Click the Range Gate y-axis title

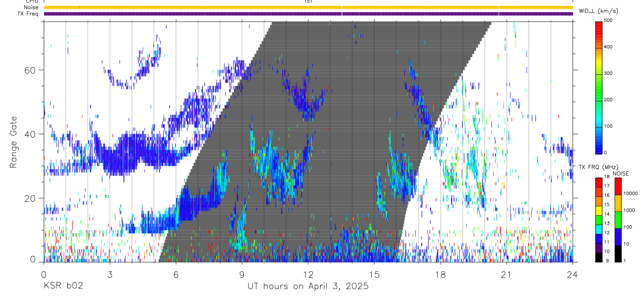tap(13, 142)
